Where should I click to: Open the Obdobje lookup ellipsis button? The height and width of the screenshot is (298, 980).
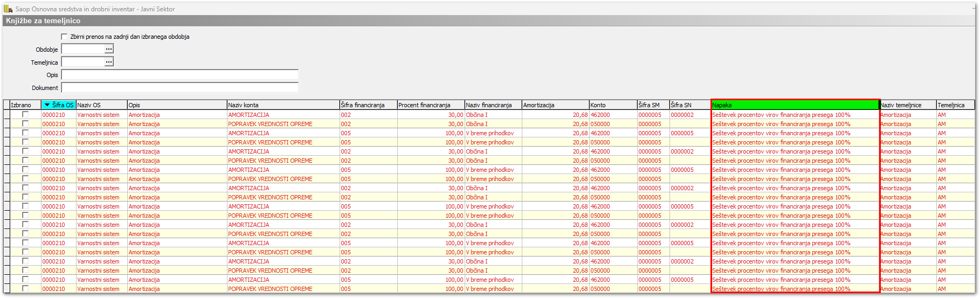[x=109, y=49]
